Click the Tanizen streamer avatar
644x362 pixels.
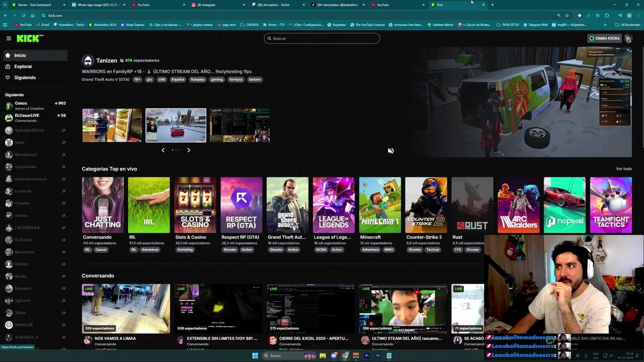click(x=88, y=60)
